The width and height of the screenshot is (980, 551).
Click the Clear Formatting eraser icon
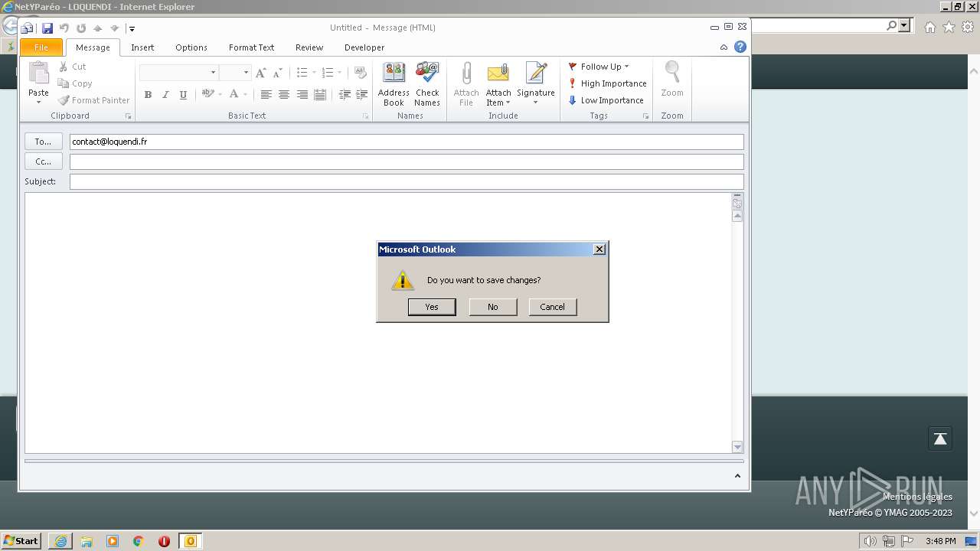point(361,73)
